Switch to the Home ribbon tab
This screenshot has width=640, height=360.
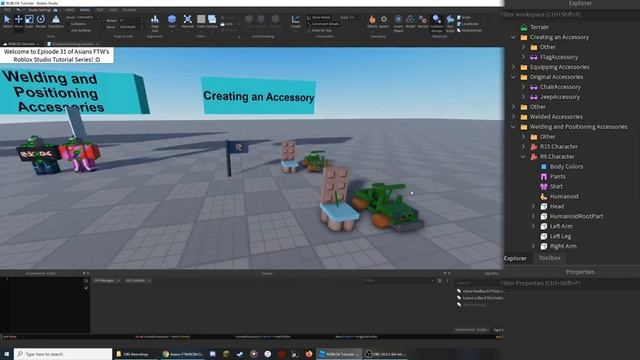pos(70,10)
